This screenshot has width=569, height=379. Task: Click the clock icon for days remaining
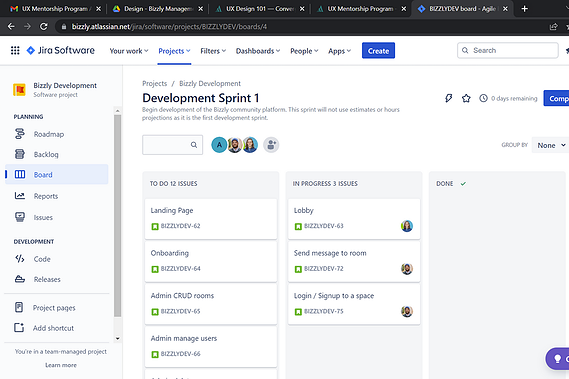483,98
